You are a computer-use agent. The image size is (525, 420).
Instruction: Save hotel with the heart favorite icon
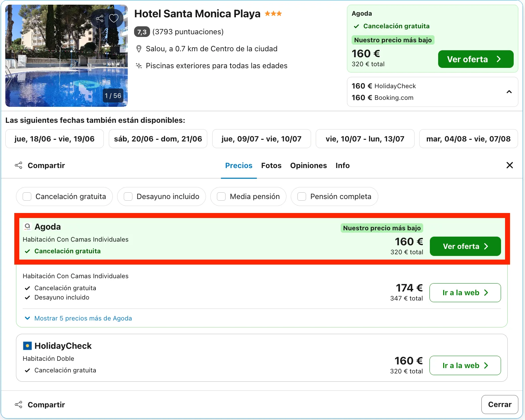114,18
